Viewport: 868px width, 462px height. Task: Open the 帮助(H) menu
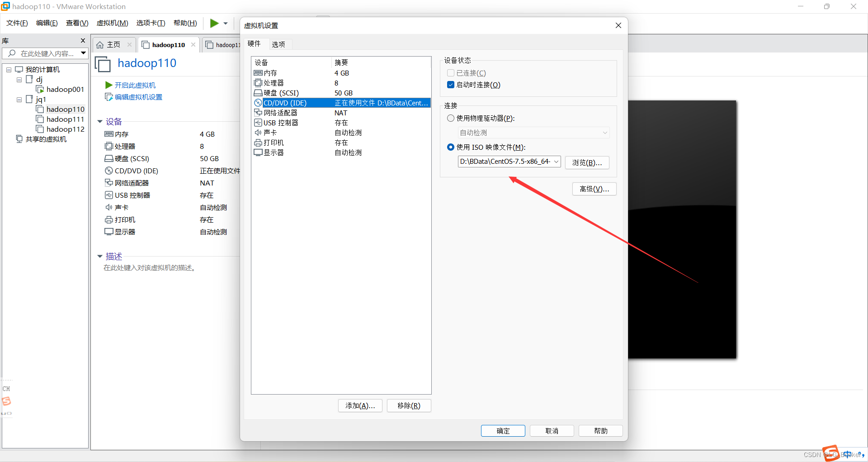pos(185,23)
